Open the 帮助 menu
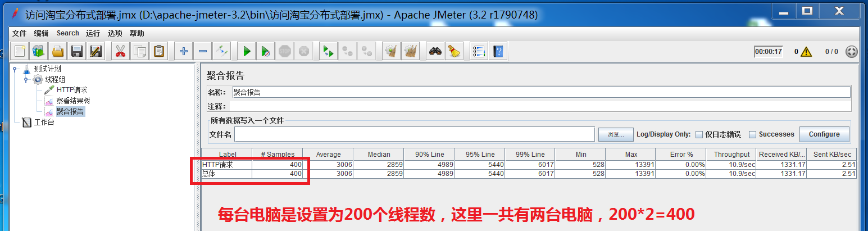 tap(137, 33)
